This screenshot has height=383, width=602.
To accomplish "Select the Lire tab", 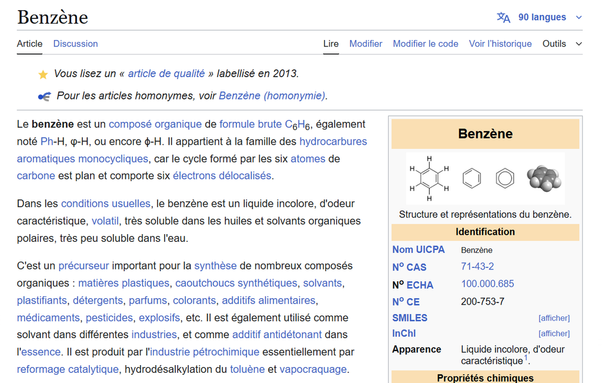I will pyautogui.click(x=331, y=44).
